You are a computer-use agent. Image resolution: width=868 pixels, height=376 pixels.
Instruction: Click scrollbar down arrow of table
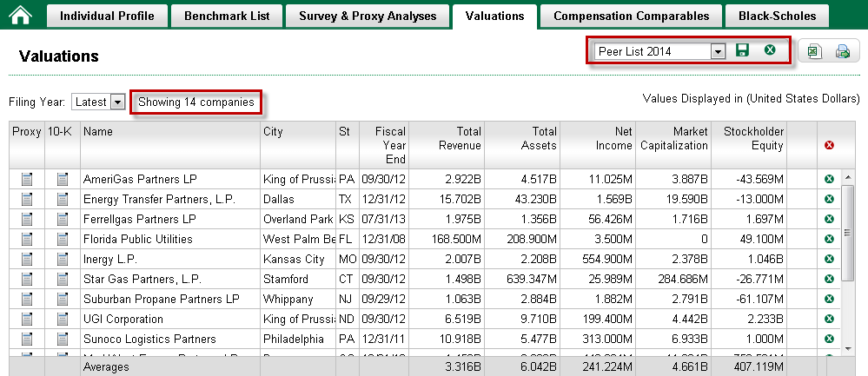click(x=847, y=348)
